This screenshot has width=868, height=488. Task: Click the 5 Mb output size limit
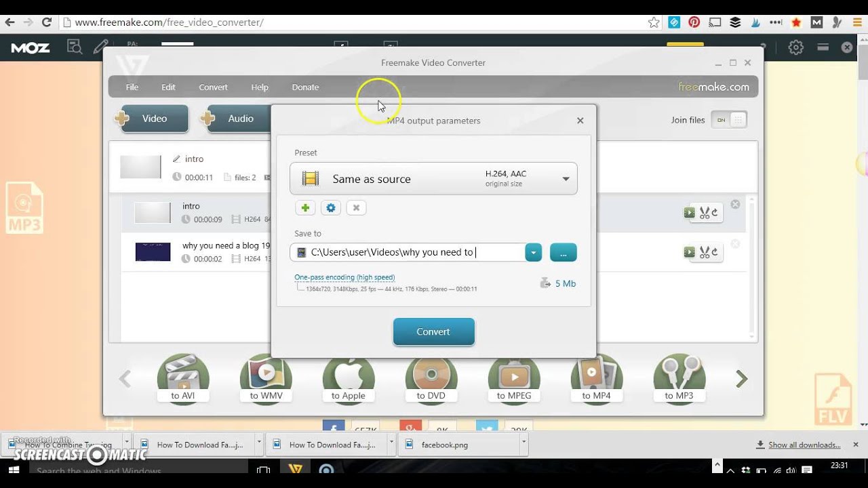[557, 283]
